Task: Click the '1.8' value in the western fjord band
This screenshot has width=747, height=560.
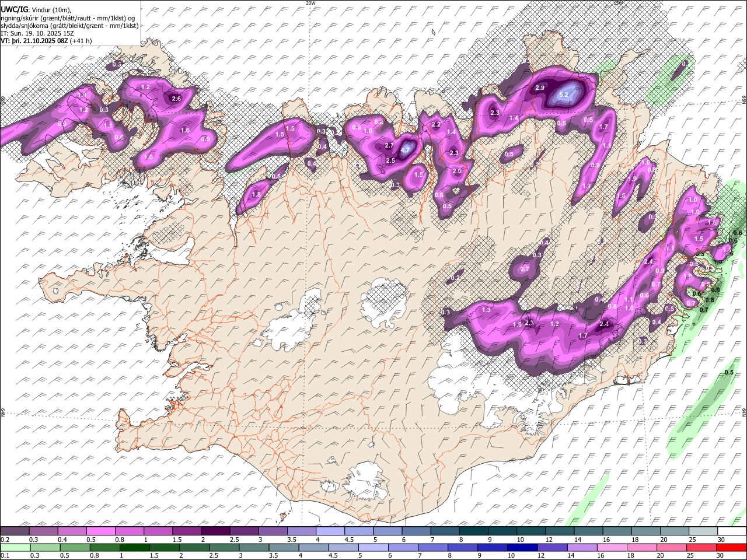Action: coord(256,195)
